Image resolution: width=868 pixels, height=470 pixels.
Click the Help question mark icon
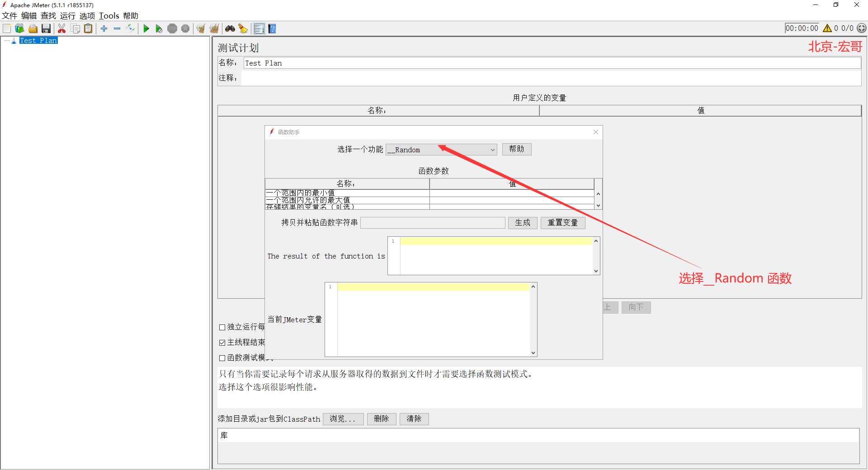click(272, 28)
